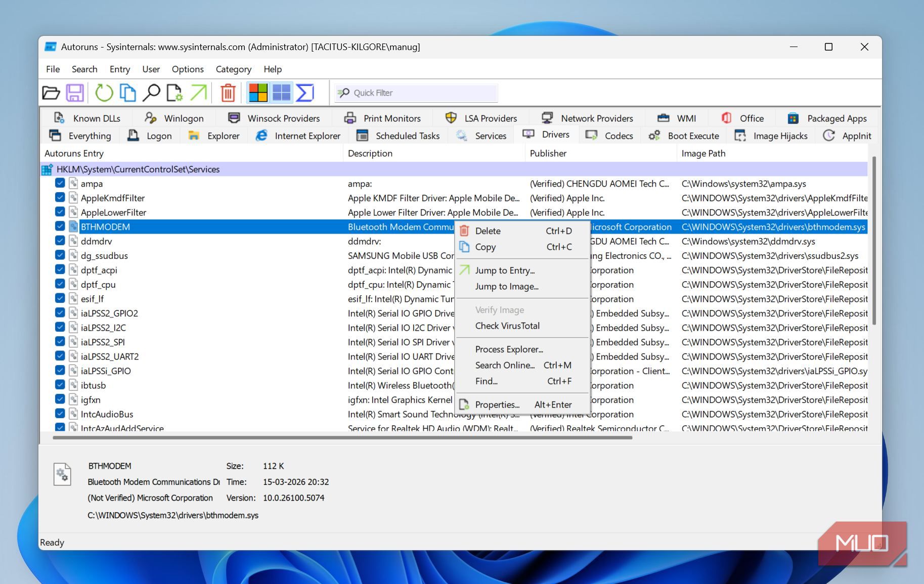Choose Search Online in context menu

point(522,365)
